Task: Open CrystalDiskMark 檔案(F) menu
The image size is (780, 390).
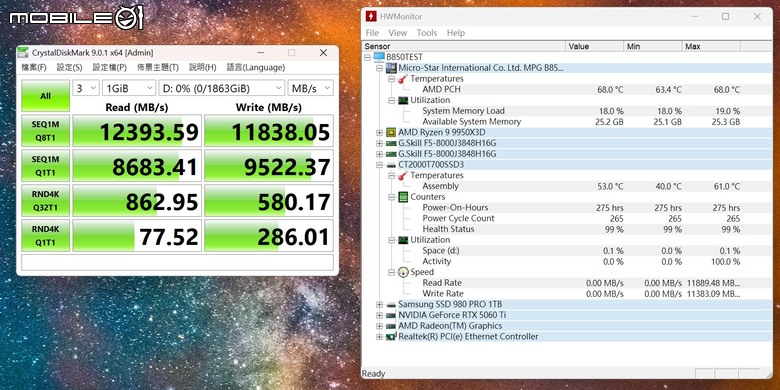Action: [x=34, y=67]
